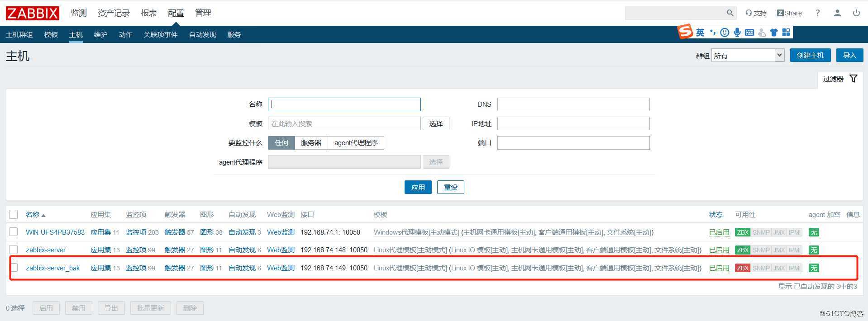Image resolution: width=868 pixels, height=321 pixels.
Task: Click the Sogou account person icon
Action: pyautogui.click(x=762, y=33)
